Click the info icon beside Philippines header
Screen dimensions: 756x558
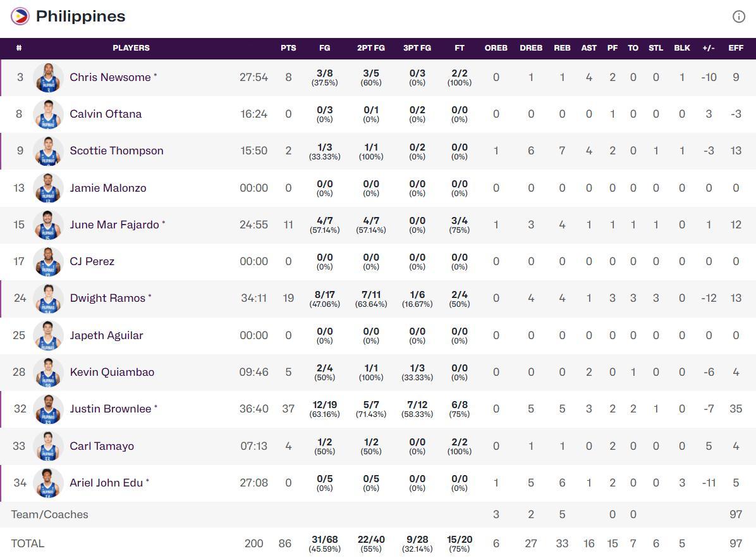pos(739,16)
